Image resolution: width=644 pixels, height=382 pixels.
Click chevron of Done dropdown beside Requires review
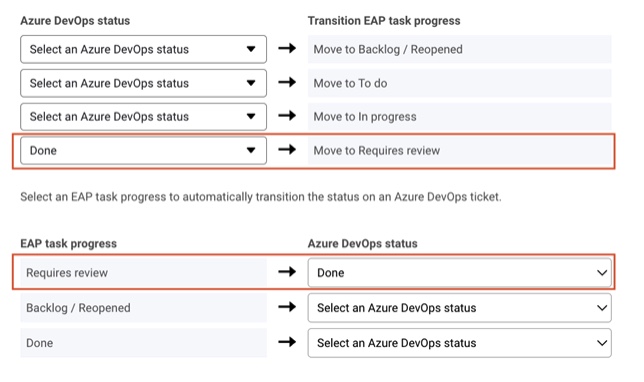(602, 273)
